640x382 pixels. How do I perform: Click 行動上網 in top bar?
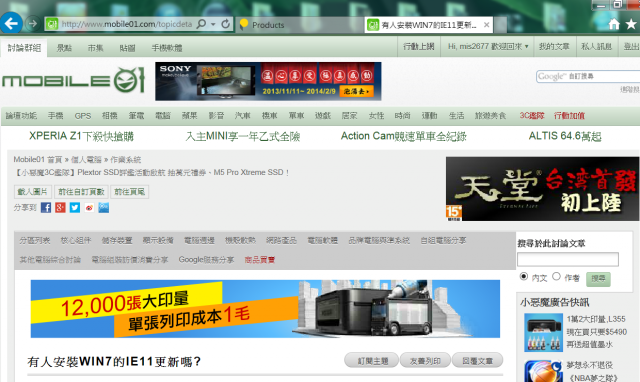pyautogui.click(x=419, y=47)
